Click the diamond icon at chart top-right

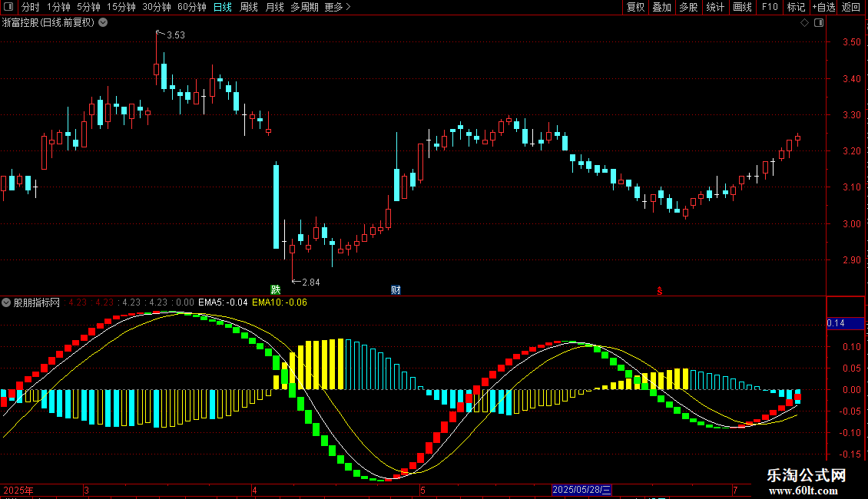[805, 23]
